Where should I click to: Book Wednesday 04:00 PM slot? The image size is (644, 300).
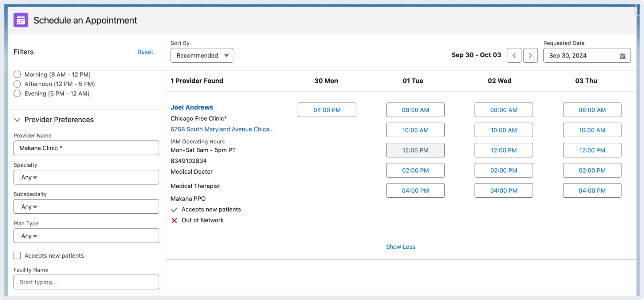[x=504, y=190]
